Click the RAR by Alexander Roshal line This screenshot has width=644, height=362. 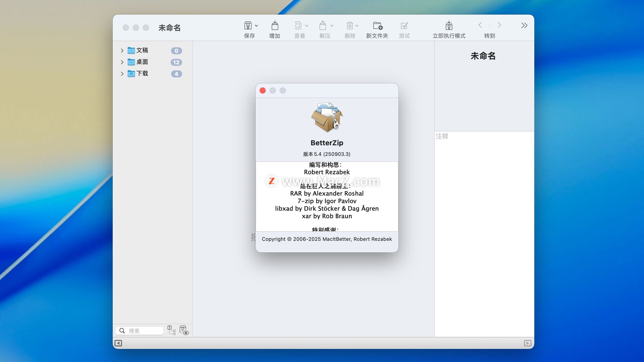click(327, 193)
